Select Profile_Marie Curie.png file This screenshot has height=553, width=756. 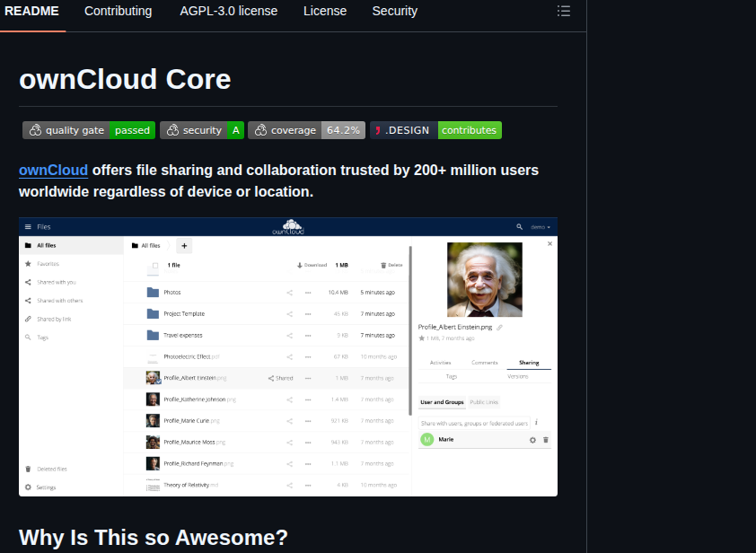191,421
